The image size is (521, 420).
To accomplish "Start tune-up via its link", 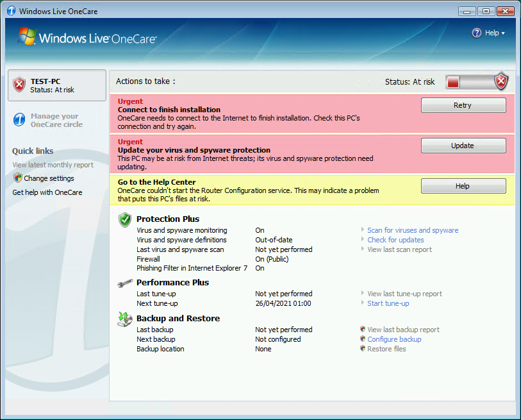I will pyautogui.click(x=388, y=303).
